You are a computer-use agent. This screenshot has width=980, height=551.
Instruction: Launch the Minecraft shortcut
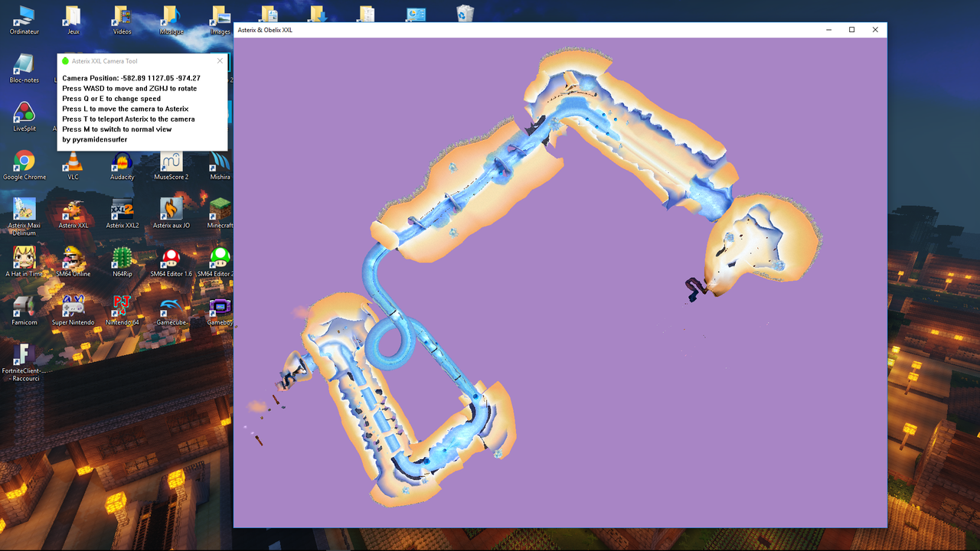(220, 214)
